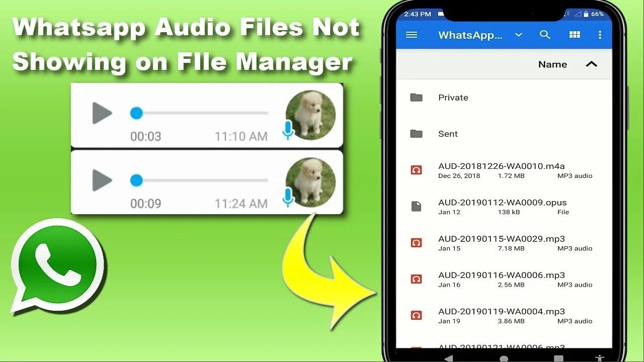Tap audio icon for AUD-20190119-WA0004.mp3
This screenshot has height=362, width=644.
click(x=416, y=315)
